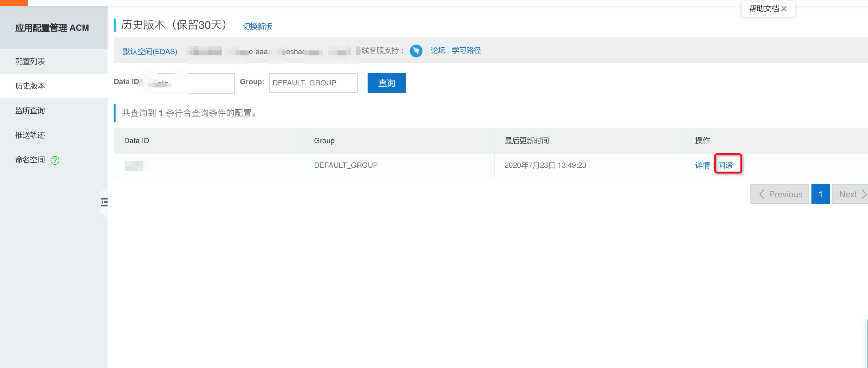Click the help question mark beside 命名空间
The width and height of the screenshot is (868, 368).
tap(55, 160)
